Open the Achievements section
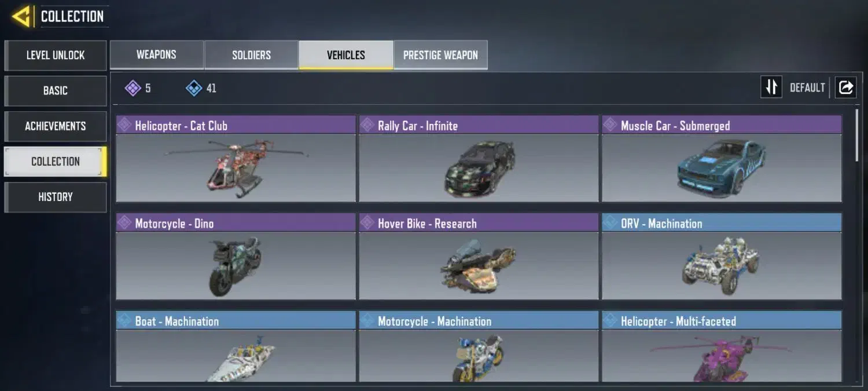868x391 pixels. point(56,126)
